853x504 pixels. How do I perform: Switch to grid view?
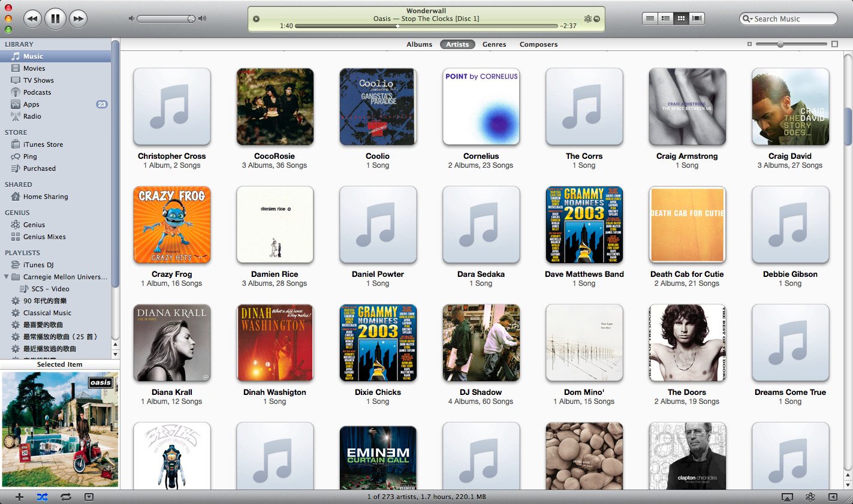pyautogui.click(x=681, y=19)
